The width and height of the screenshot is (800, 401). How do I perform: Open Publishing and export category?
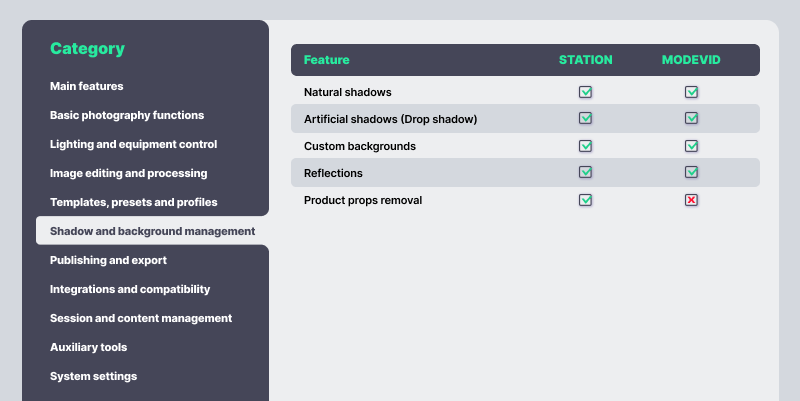108,260
